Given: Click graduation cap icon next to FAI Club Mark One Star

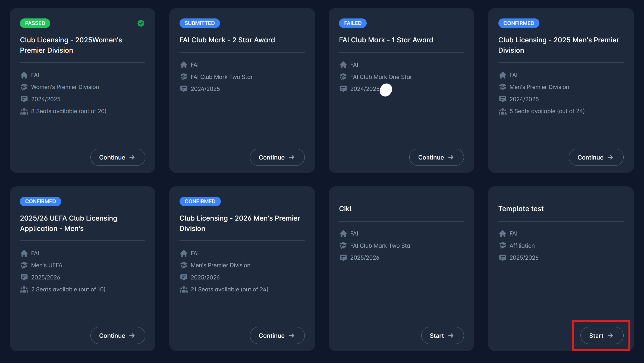Looking at the screenshot, I should pyautogui.click(x=343, y=77).
